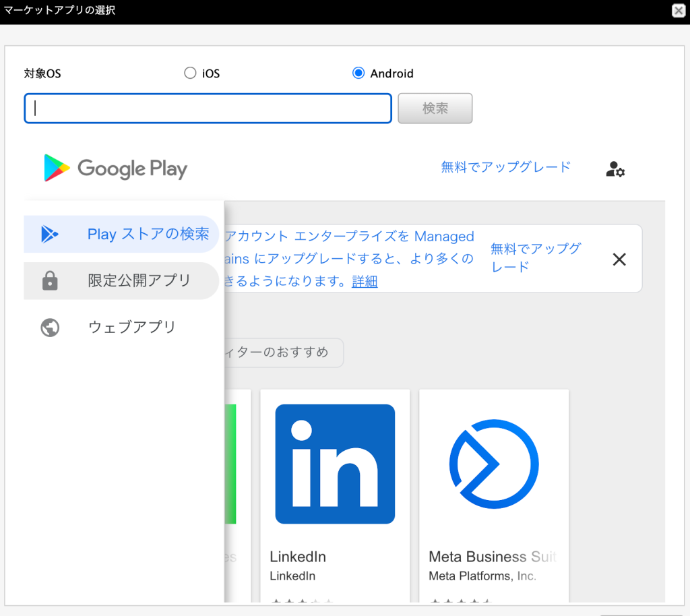
Task: Select the Android radio button
Action: tap(358, 73)
